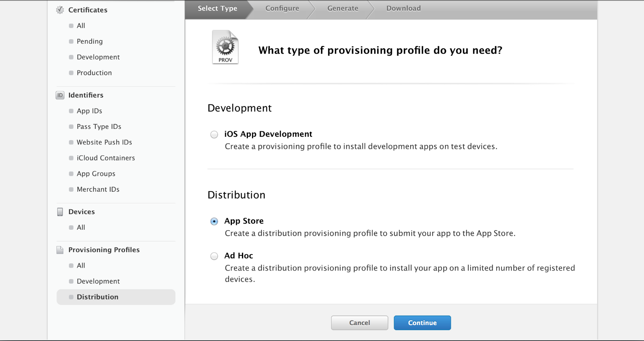Select the iOS App Development radio button
644x341 pixels.
(214, 134)
